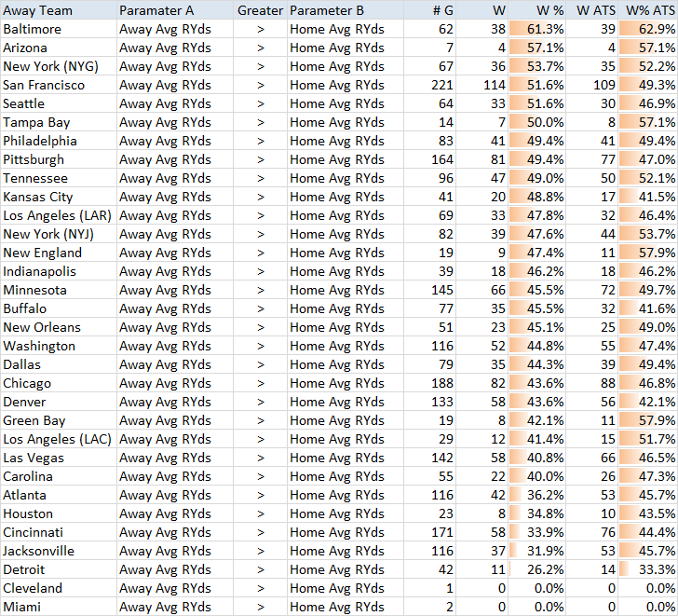Select Carolina's 40.0% win percentage cell
This screenshot has width=678, height=616.
tap(537, 476)
